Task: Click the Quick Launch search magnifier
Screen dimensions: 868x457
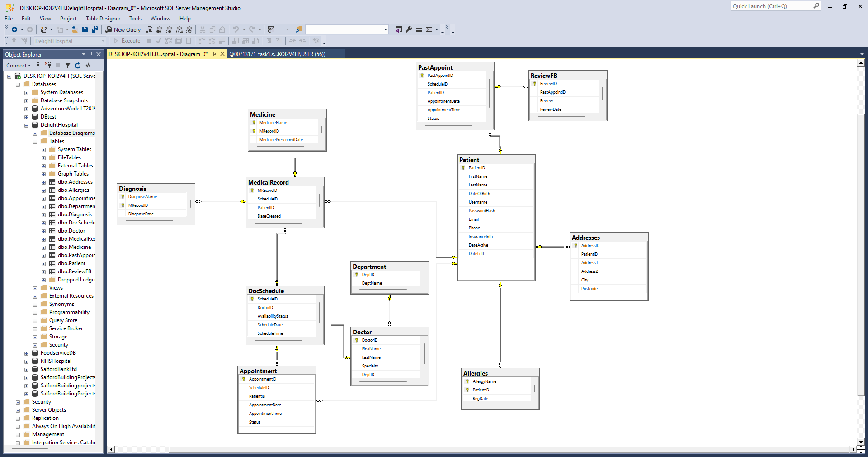Action: (816, 6)
